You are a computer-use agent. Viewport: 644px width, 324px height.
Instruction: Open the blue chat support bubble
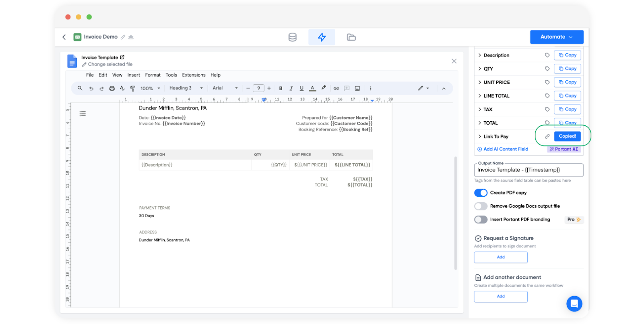coord(574,303)
